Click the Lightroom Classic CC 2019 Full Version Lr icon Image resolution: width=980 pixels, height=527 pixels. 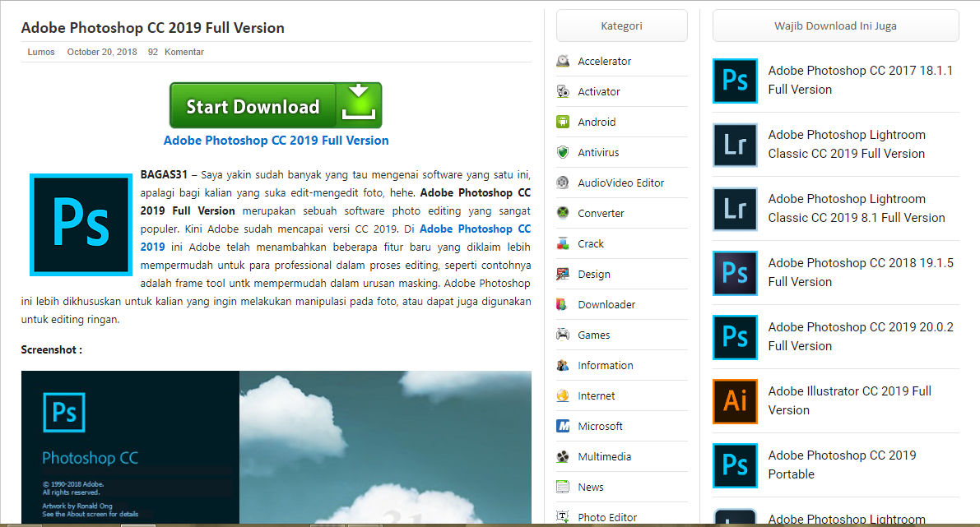click(735, 145)
